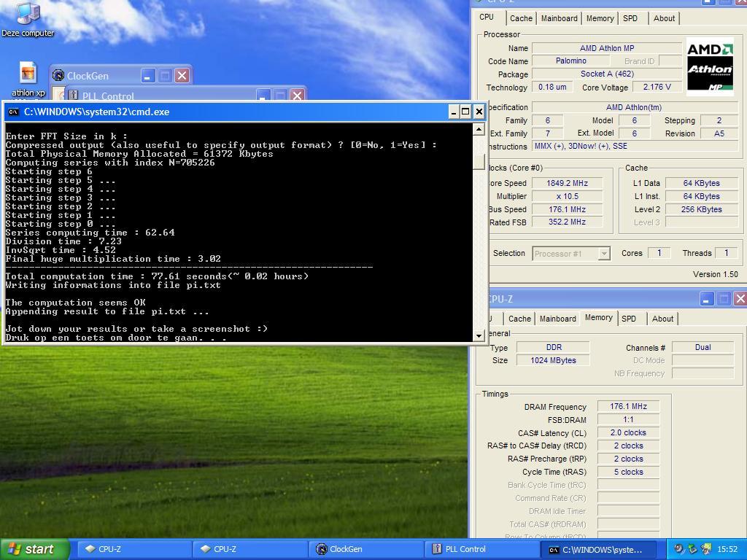Click the 176.1 MHz DRAM frequency value
The height and width of the screenshot is (560, 747).
coord(628,406)
